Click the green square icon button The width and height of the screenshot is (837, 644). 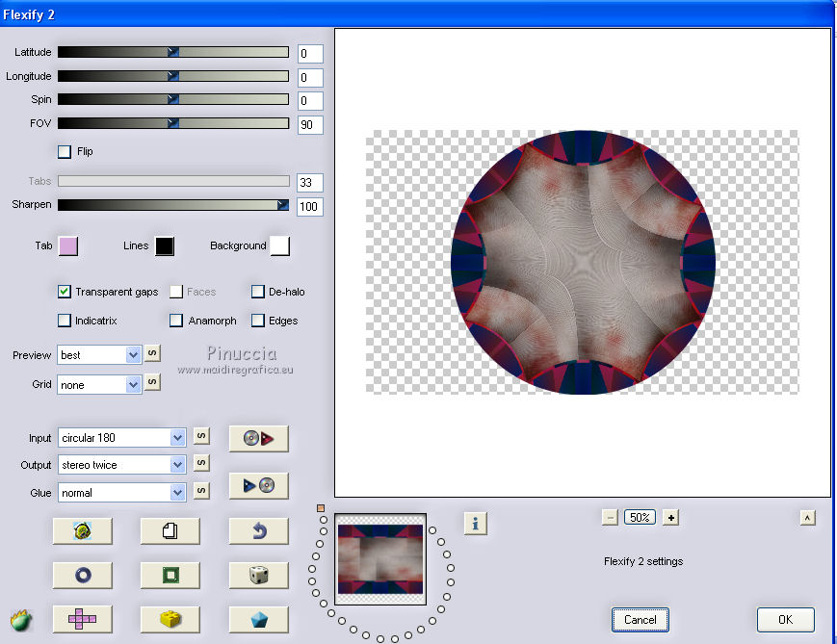170,575
